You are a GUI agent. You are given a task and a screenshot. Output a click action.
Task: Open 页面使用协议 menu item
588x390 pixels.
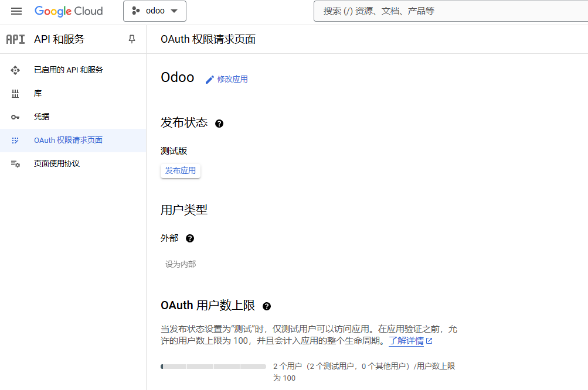(x=73, y=164)
